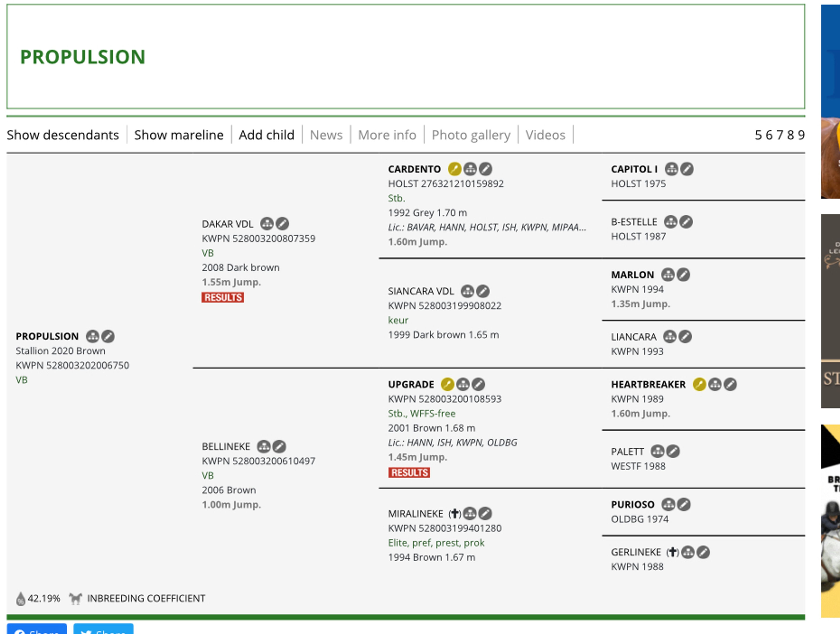Open the Show descendants tab
The image size is (840, 634).
click(63, 135)
